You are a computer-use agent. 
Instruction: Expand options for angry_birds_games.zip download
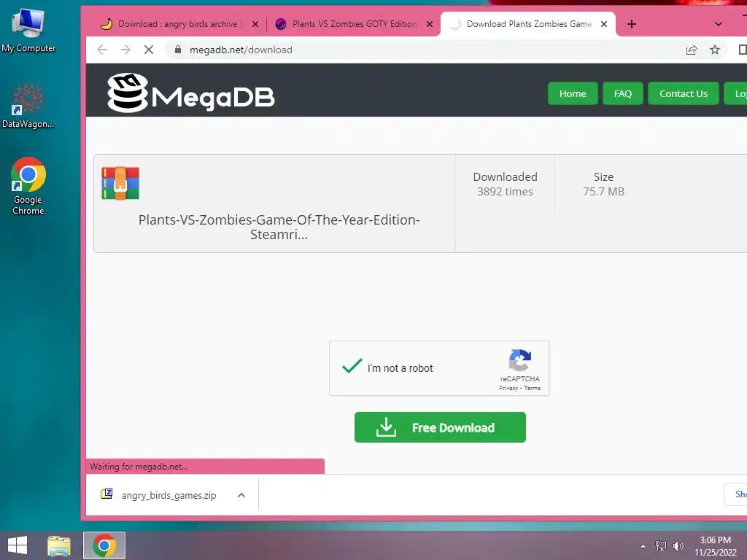241,495
